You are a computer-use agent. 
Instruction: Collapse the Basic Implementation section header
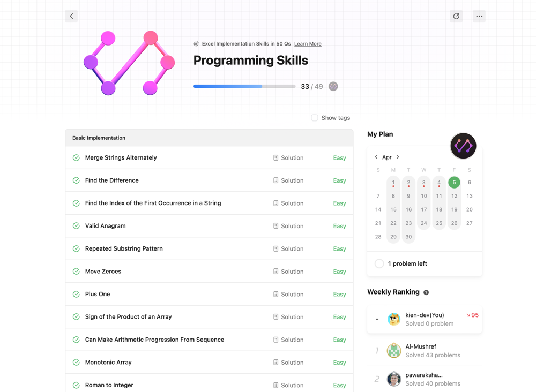pos(209,138)
